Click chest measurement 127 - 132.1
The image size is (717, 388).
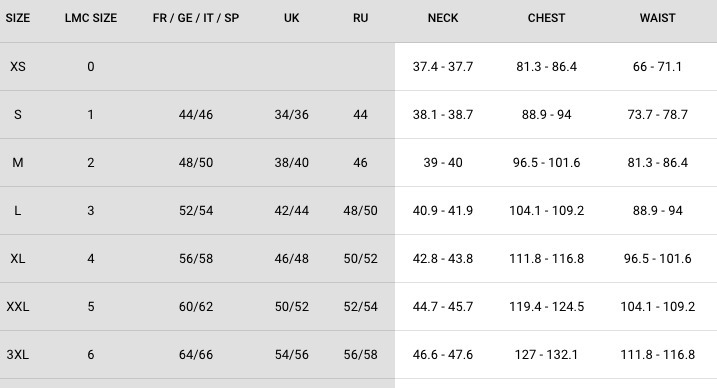pos(546,355)
